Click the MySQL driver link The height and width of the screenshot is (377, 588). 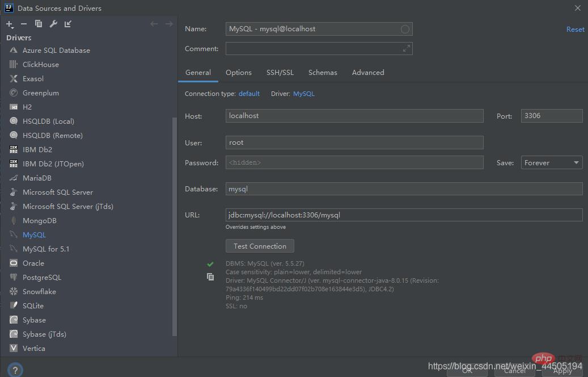303,94
